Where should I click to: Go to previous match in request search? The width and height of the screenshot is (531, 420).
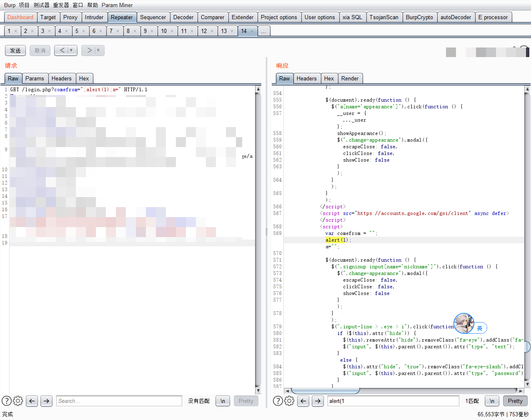[32, 401]
